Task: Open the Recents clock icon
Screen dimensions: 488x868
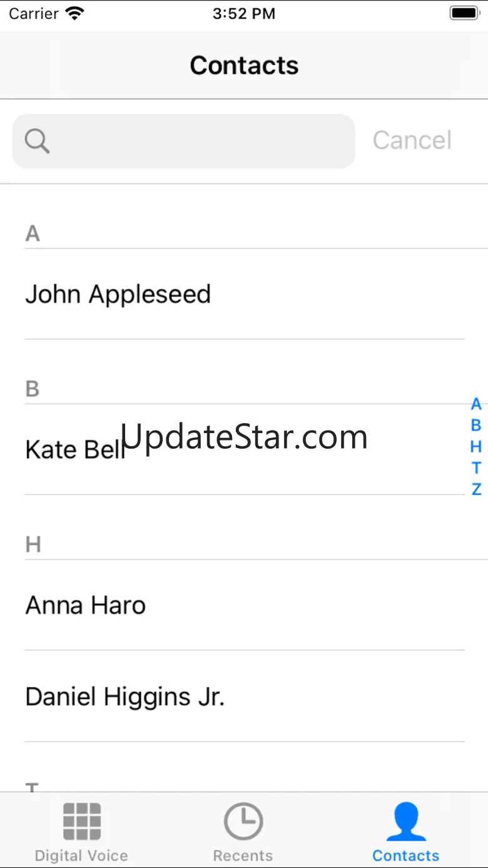Action: (243, 821)
